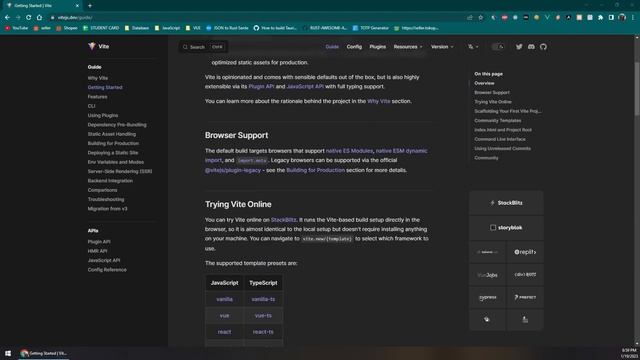
Task: Follow the Why Vite inline link
Action: [378, 101]
